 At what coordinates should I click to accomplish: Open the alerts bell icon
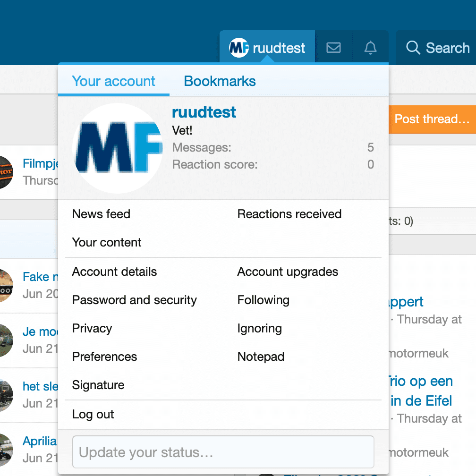point(371,48)
